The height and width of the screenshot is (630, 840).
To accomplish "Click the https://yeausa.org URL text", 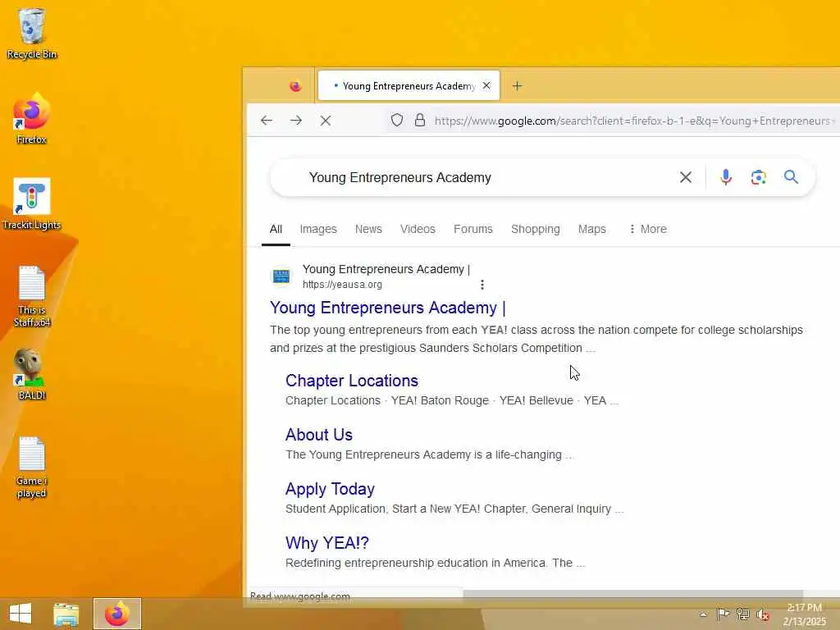I will (x=342, y=285).
